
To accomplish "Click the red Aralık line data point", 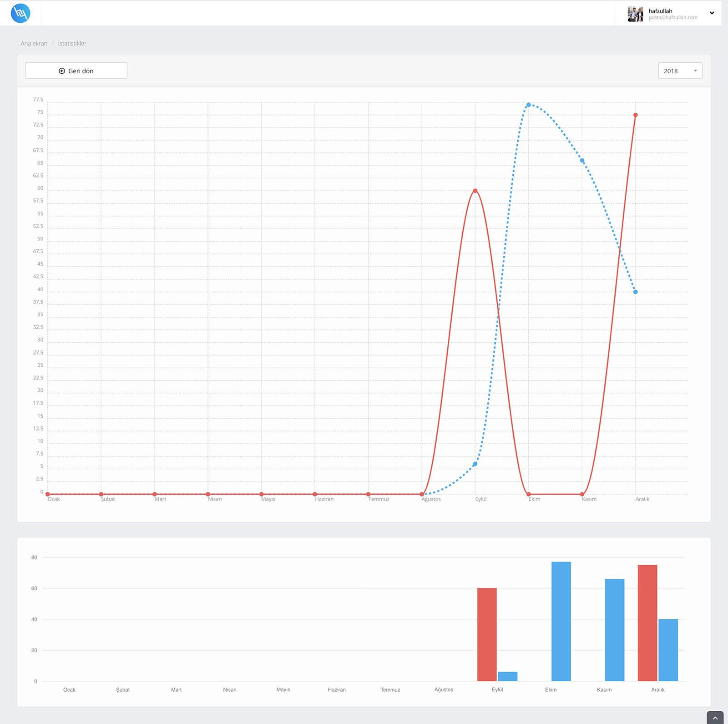I will tap(636, 115).
